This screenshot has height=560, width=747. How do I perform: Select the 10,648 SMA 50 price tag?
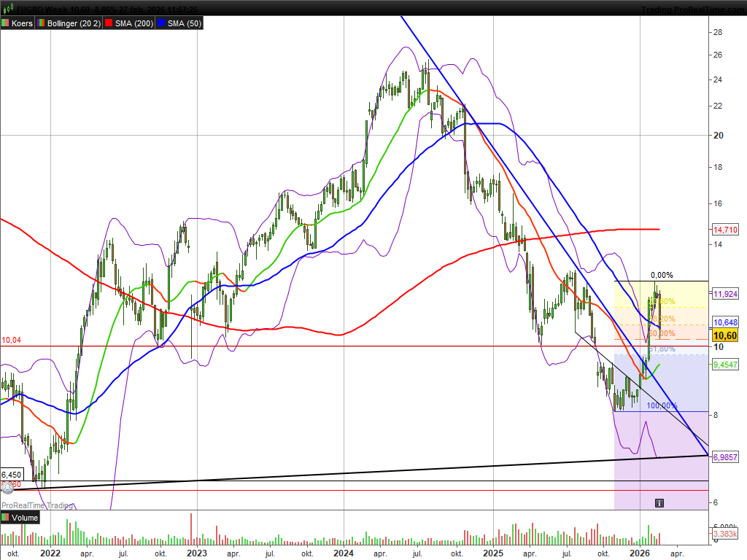[725, 322]
